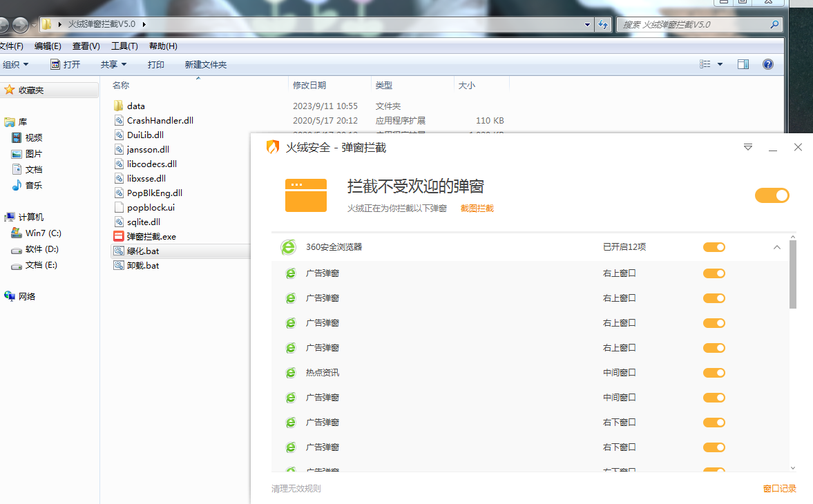Click the Huorong flame logo icon
The width and height of the screenshot is (813, 504).
[273, 147]
